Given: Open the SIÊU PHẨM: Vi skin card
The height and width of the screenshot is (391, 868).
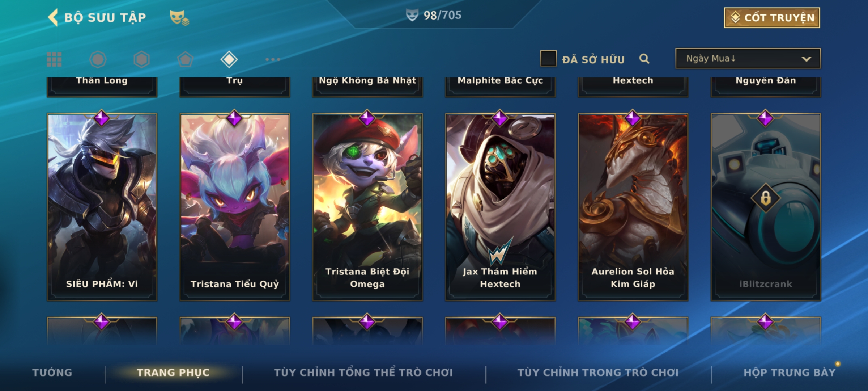Looking at the screenshot, I should point(102,207).
